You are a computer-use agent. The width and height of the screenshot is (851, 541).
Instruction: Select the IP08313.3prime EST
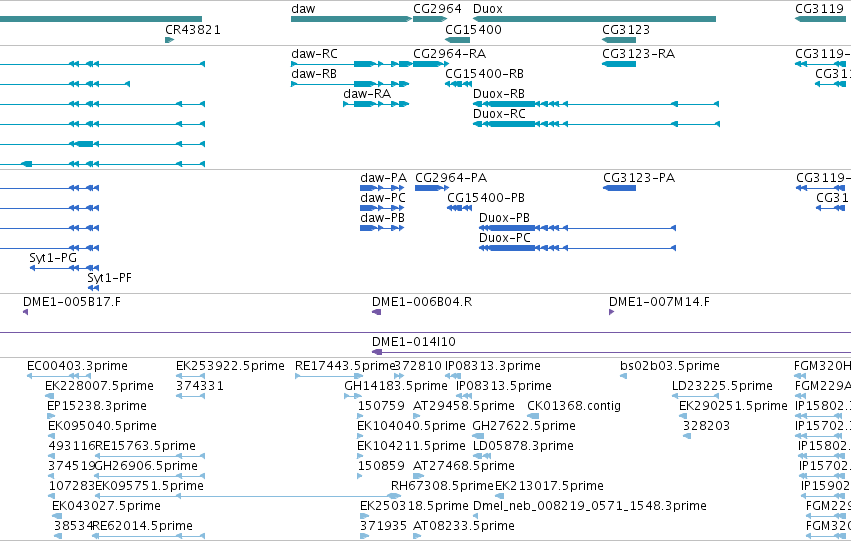(x=453, y=375)
